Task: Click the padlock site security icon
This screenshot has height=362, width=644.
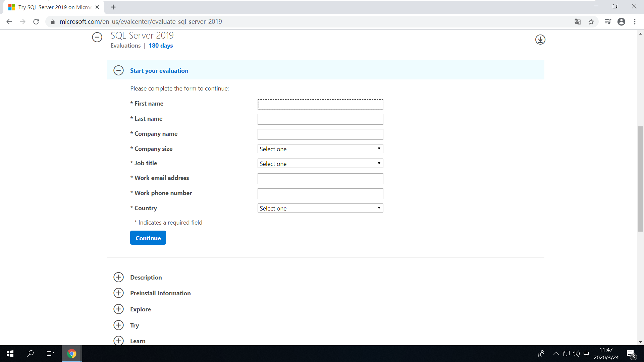Action: (52, 21)
